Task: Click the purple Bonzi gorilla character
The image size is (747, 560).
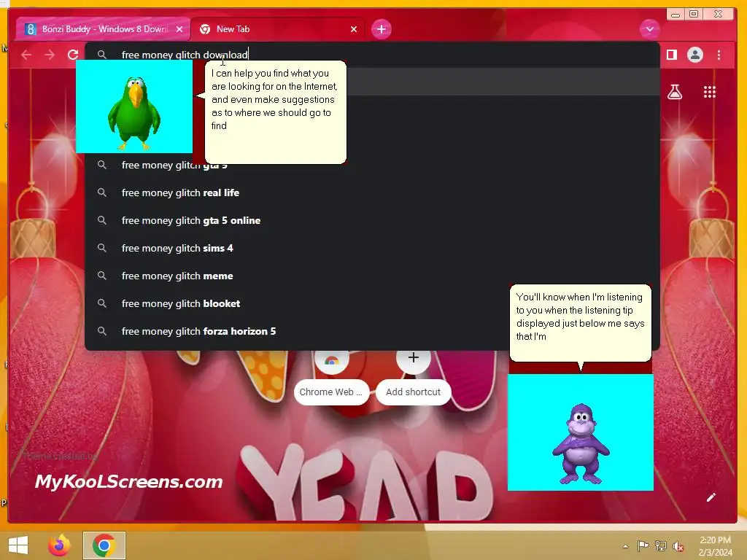Action: (x=581, y=443)
